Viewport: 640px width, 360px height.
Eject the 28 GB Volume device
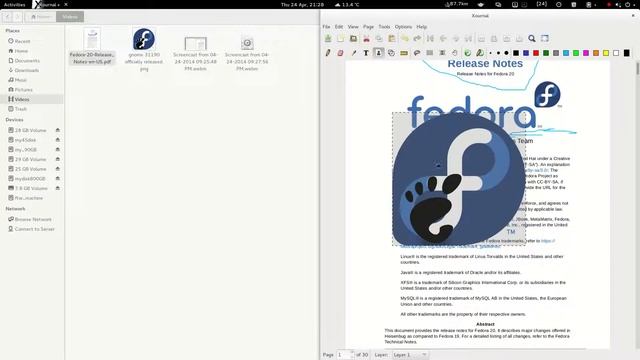[58, 130]
